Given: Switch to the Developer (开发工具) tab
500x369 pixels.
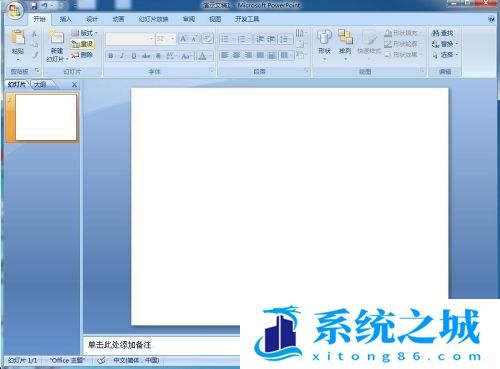Looking at the screenshot, I should tap(247, 19).
